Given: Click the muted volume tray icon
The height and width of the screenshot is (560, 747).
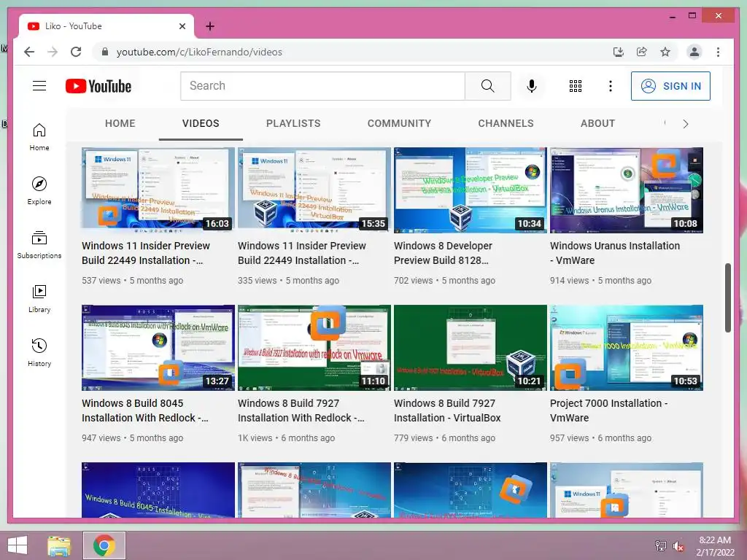Looking at the screenshot, I should click(x=678, y=545).
